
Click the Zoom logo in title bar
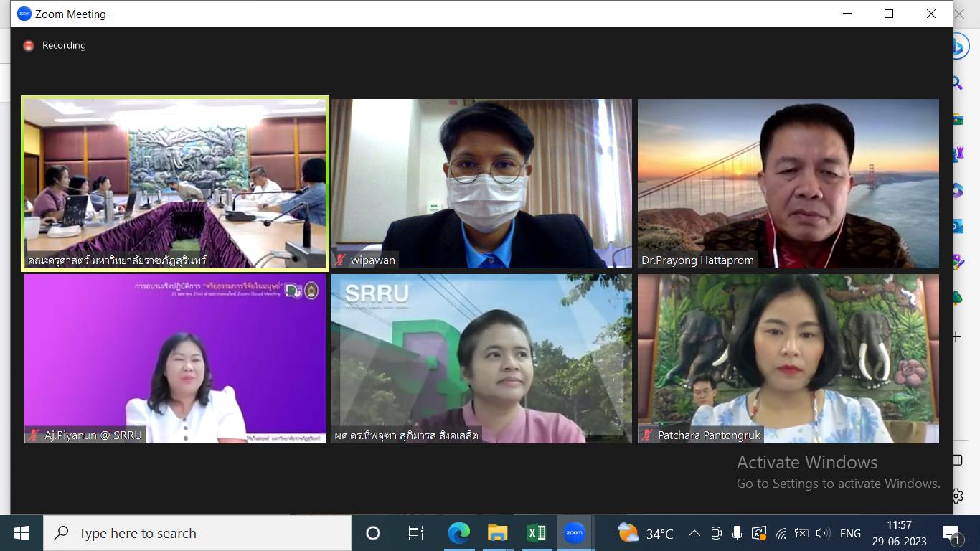pyautogui.click(x=24, y=14)
